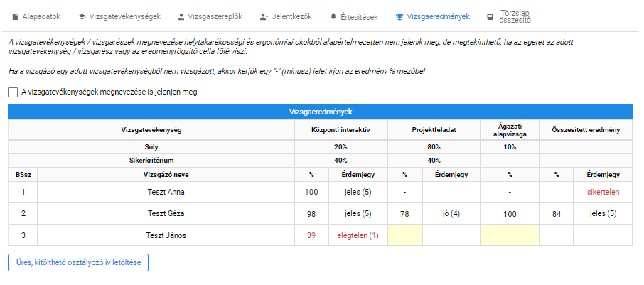Click Teszt János Projektfeladat percent field
This screenshot has width=644, height=285.
tap(404, 235)
